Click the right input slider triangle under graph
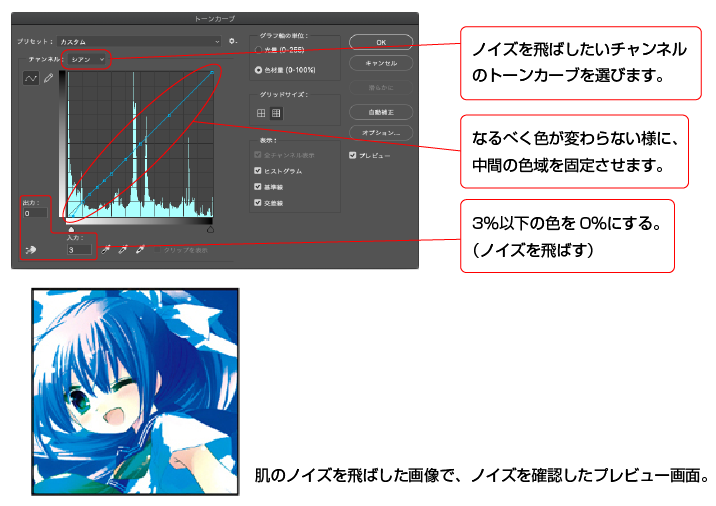The image size is (716, 506). pos(210,229)
